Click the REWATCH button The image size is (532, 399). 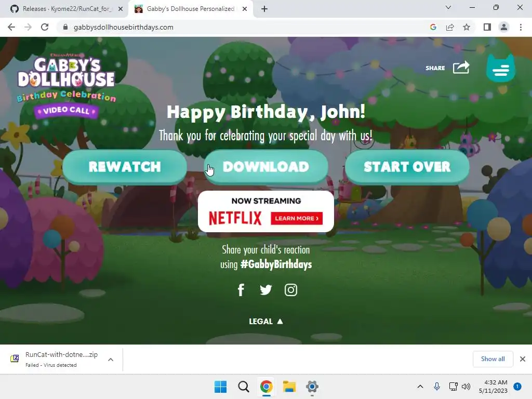pos(125,167)
